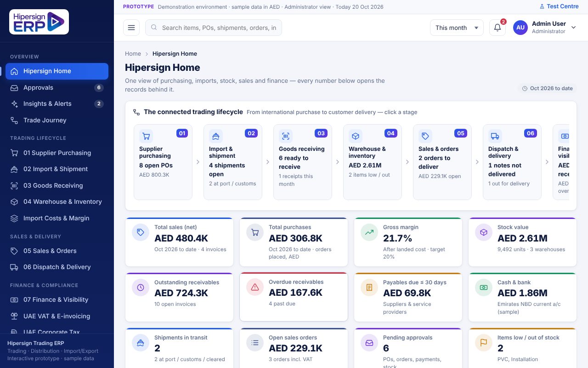Click the Open sales orders list icon
Viewport: 588px width, 368px height.
pos(255,343)
